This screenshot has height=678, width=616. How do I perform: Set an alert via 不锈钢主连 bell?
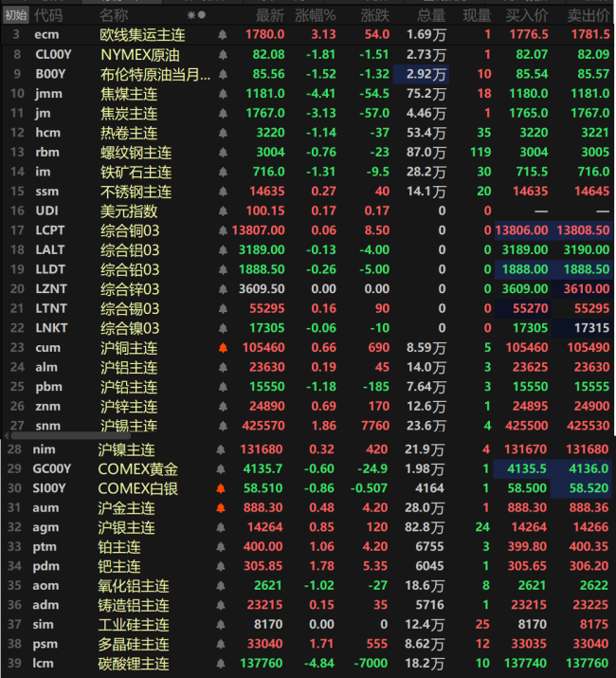223,192
